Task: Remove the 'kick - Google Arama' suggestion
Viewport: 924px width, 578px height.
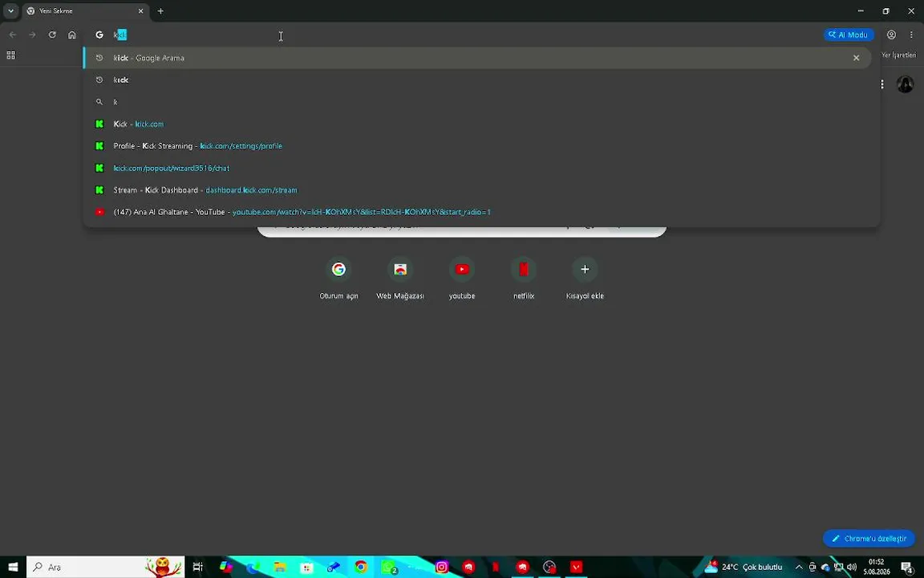Action: [857, 58]
